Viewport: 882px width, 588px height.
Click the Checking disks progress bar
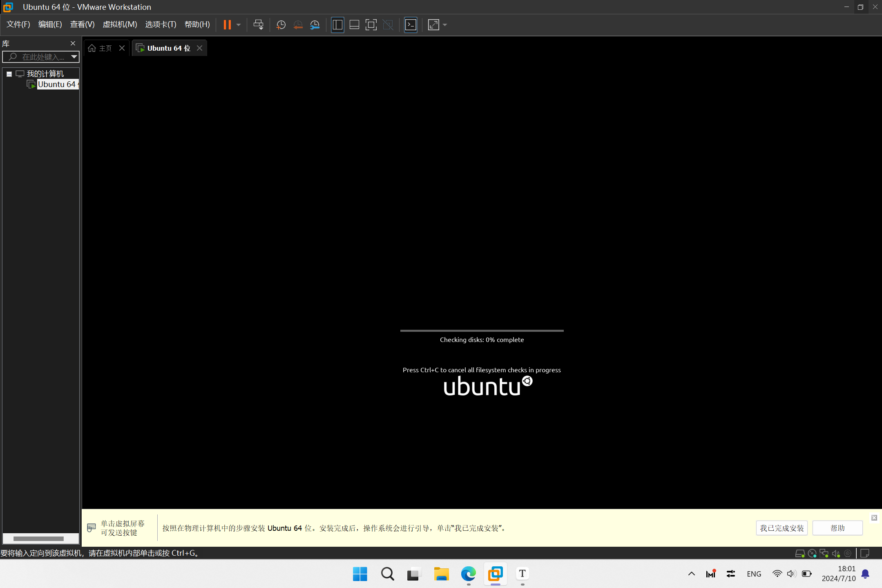pos(482,331)
